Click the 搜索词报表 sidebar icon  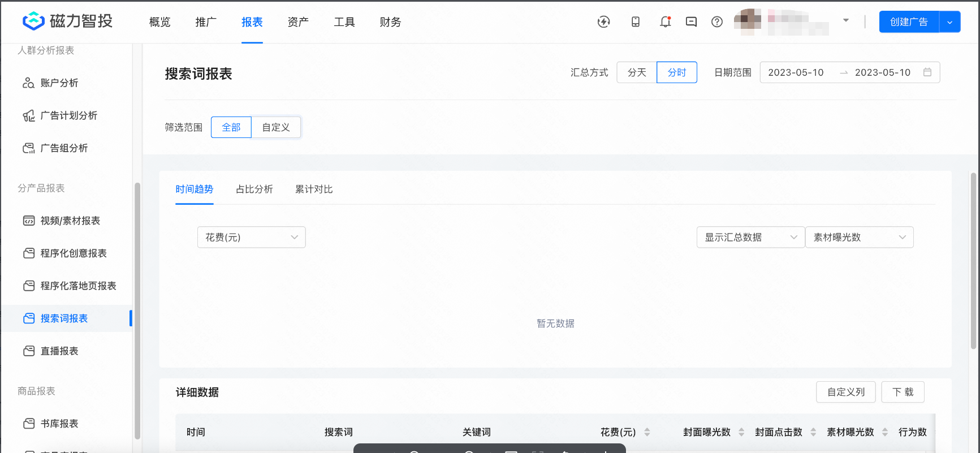coord(29,318)
